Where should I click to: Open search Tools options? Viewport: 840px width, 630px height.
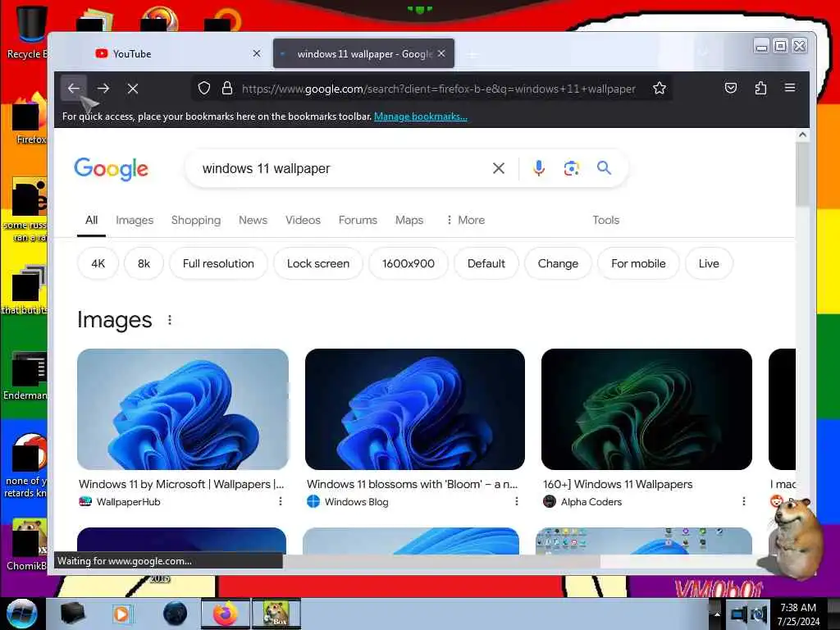point(606,220)
